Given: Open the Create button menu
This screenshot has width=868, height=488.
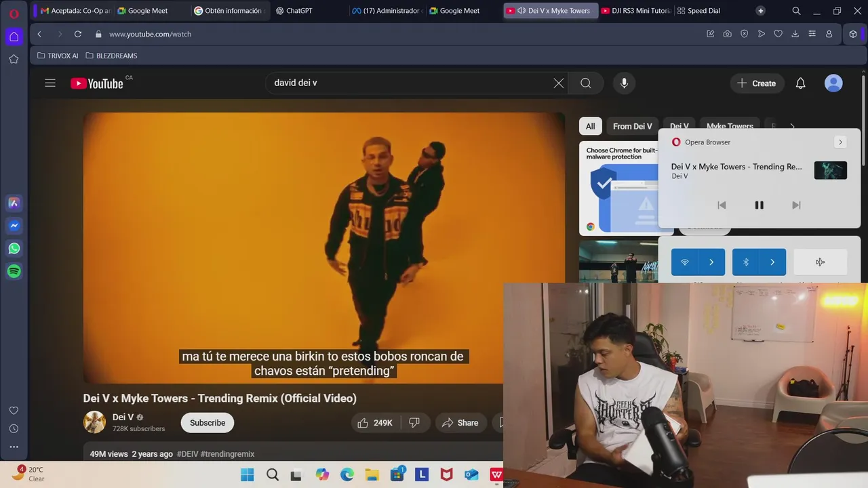Looking at the screenshot, I should (x=756, y=83).
